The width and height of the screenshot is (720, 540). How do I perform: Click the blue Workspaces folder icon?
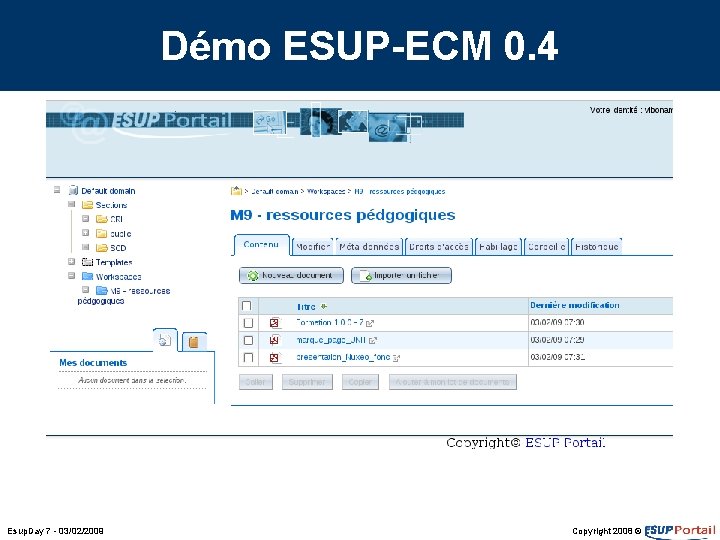87,276
